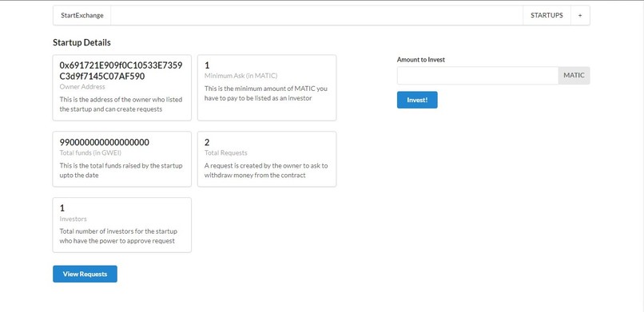Click the Investors label
The image size is (644, 312).
tap(73, 219)
